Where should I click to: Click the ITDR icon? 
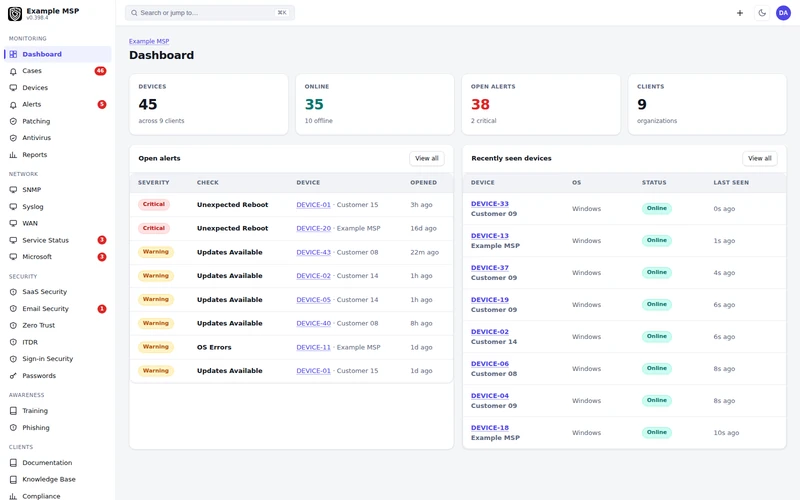(x=13, y=342)
